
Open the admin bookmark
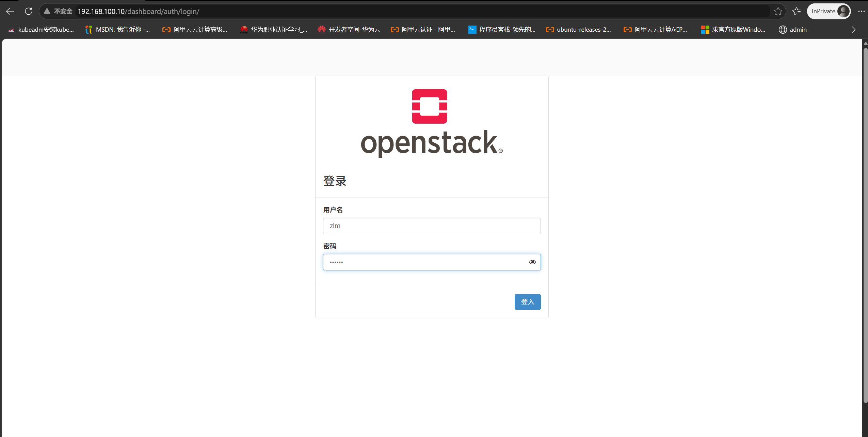(793, 30)
